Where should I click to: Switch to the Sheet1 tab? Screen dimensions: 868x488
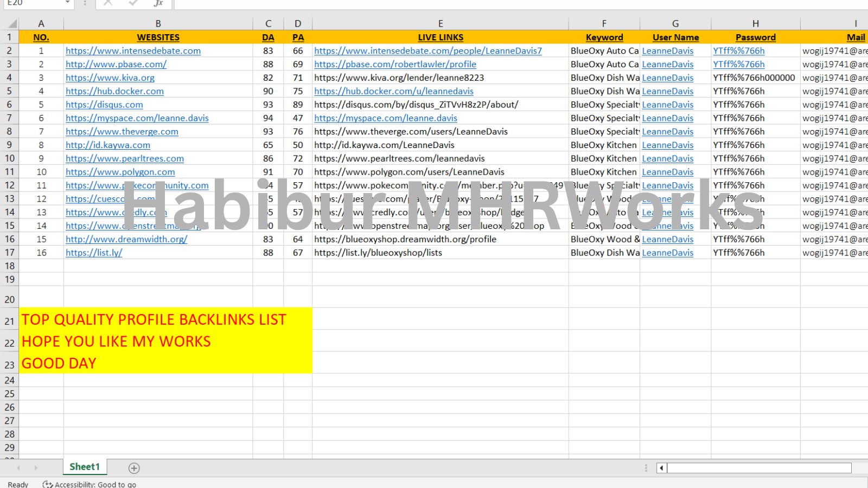[x=85, y=467]
